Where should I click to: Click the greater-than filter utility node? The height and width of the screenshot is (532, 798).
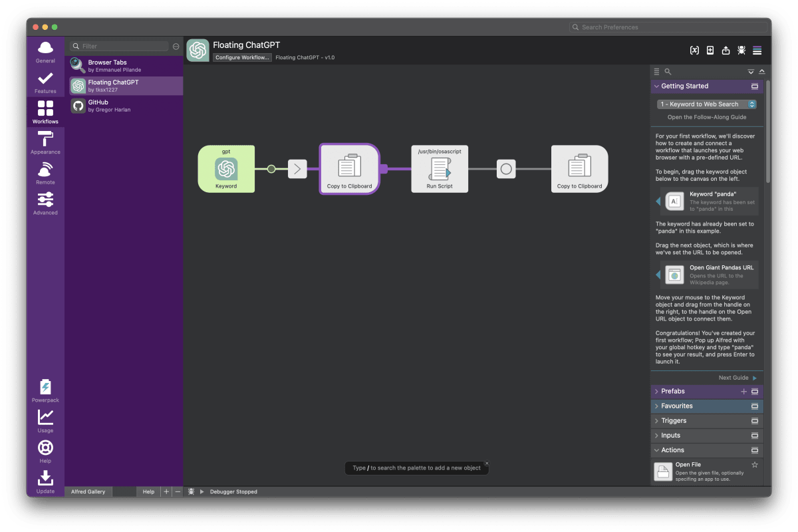coord(297,169)
